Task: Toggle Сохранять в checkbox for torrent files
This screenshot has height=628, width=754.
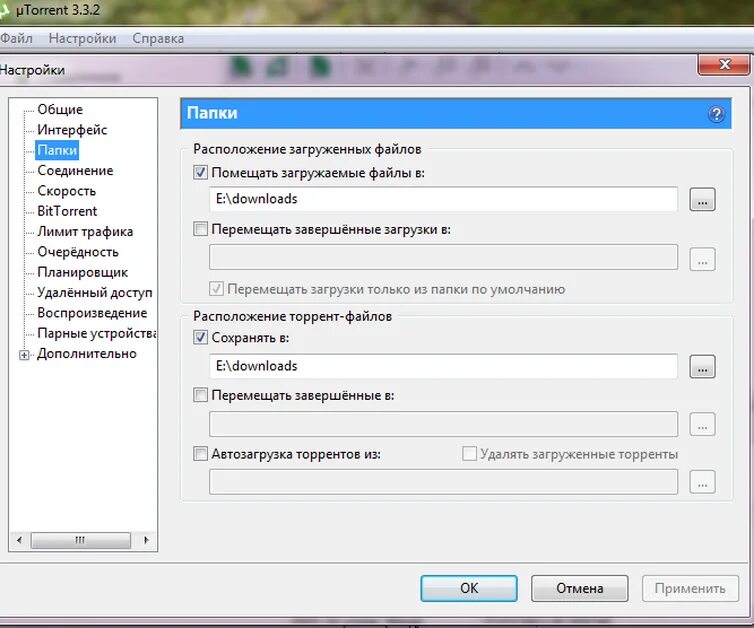Action: pos(200,337)
